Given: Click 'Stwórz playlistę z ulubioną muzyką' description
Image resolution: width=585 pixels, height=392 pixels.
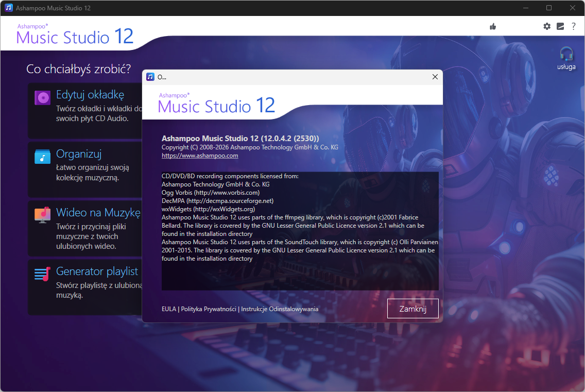Looking at the screenshot, I should click(99, 290).
